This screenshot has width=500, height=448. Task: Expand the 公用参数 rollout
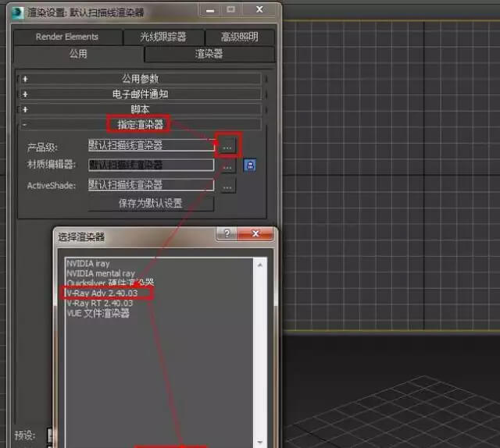[141, 79]
